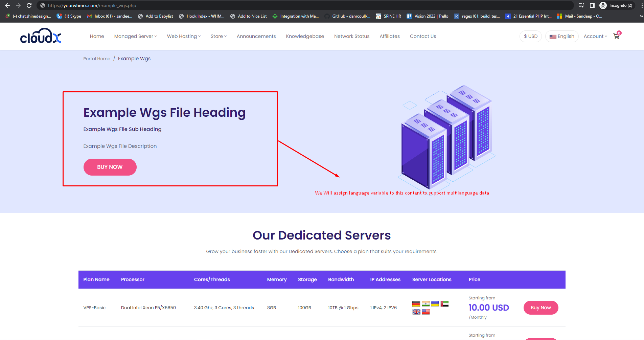Open the browser side panel icon
644x340 pixels.
592,5
